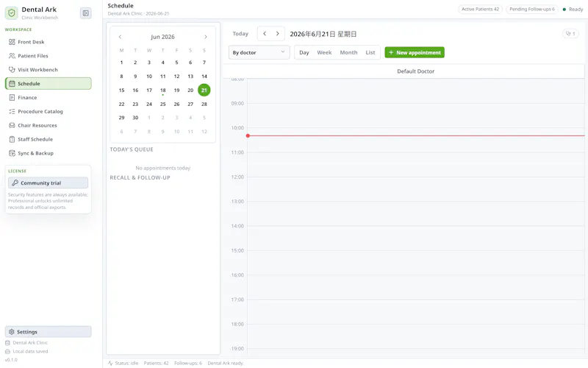
Task: Go to previous day in schedule
Action: [x=265, y=34]
